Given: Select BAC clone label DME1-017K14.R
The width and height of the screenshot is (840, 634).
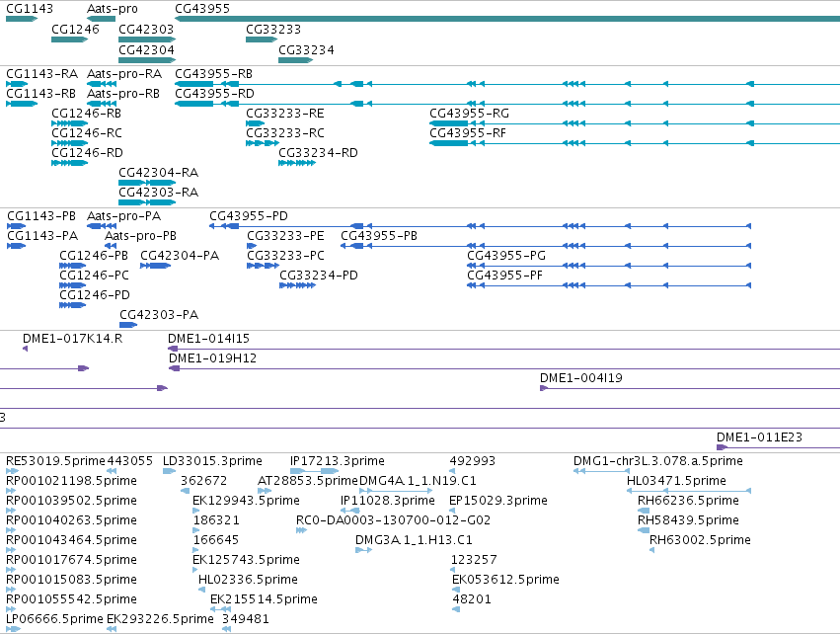Looking at the screenshot, I should click(x=72, y=339).
